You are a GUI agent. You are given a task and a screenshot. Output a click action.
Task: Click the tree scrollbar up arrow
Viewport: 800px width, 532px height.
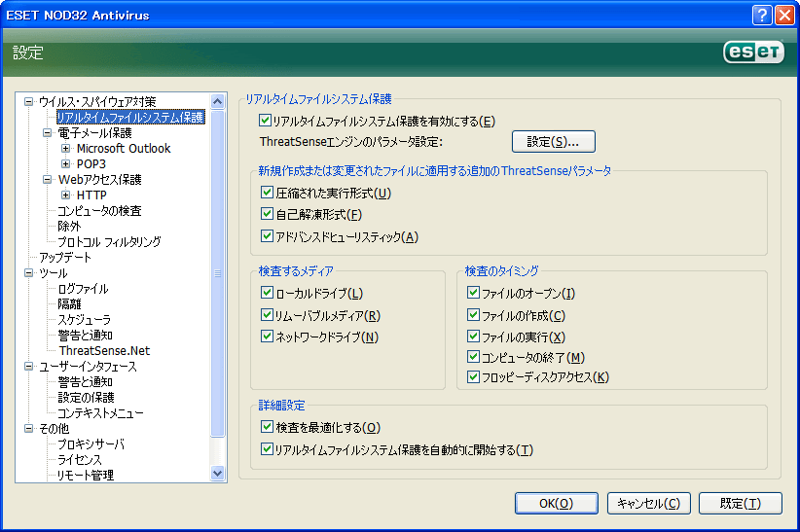click(217, 101)
